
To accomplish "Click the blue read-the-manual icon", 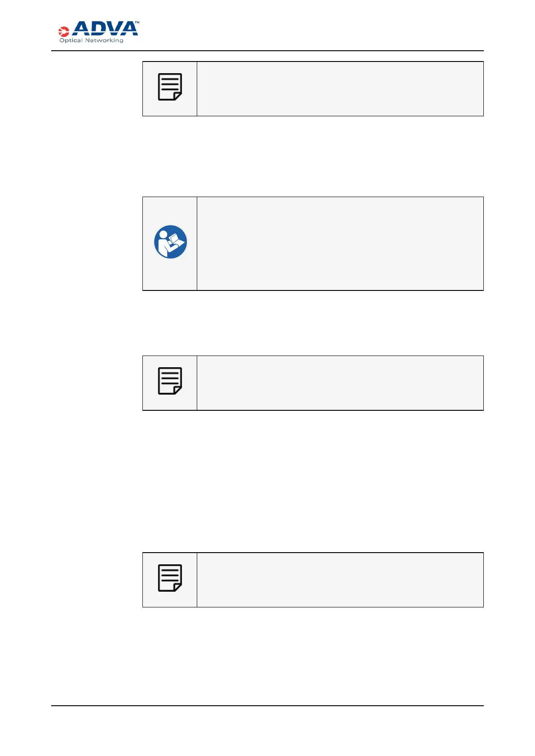I will (171, 242).
